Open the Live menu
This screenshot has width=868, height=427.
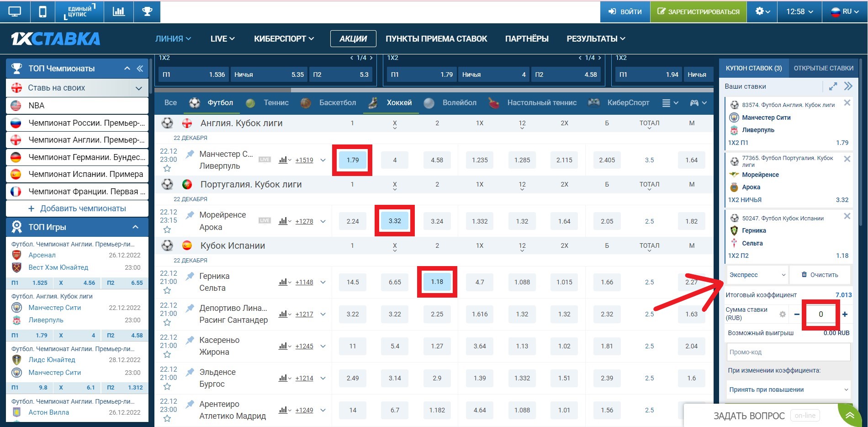(222, 39)
